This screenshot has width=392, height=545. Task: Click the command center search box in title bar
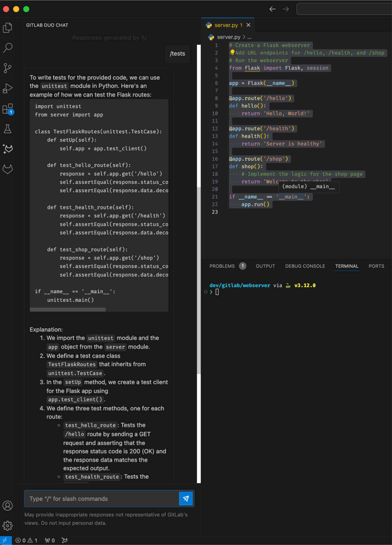pyautogui.click(x=344, y=9)
